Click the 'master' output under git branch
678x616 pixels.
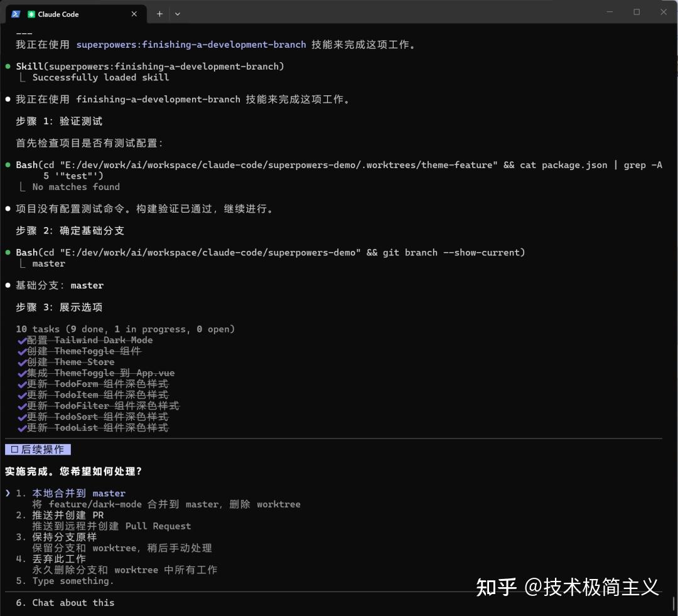click(x=49, y=263)
